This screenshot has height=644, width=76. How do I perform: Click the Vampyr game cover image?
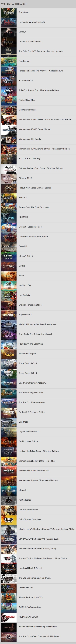coord(9,32)
